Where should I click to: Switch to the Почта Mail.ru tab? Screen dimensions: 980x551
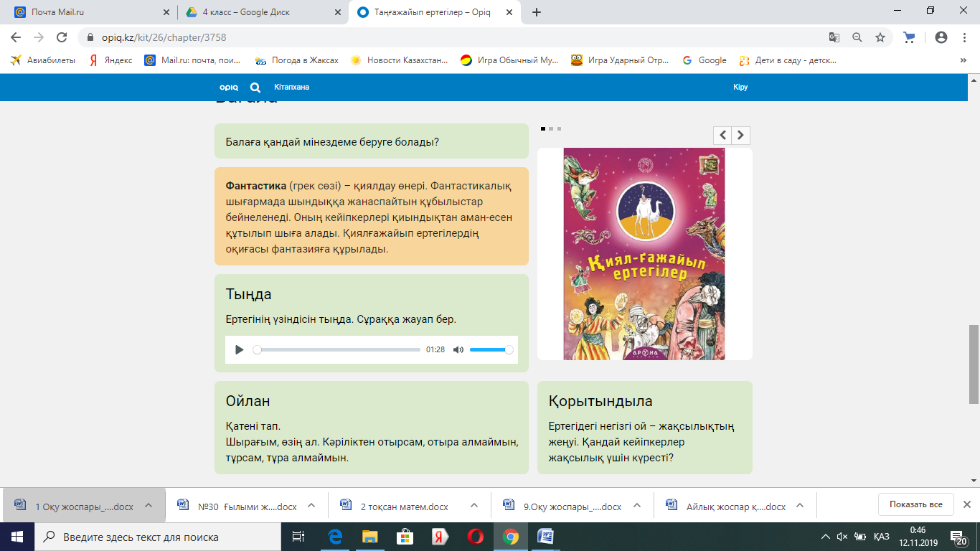90,12
